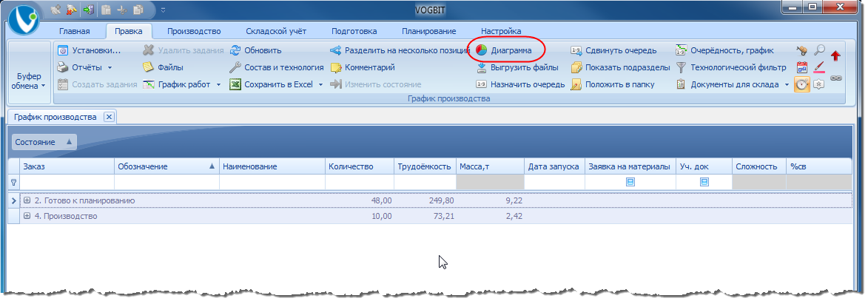Sort by the Дата запуска column header
Screen dimensions: 868x301
[x=554, y=166]
